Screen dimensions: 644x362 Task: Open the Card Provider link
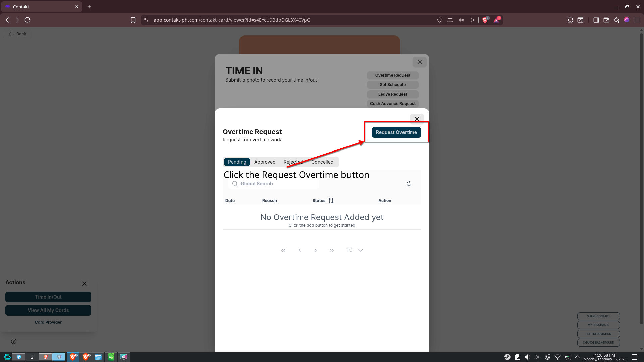[48, 322]
